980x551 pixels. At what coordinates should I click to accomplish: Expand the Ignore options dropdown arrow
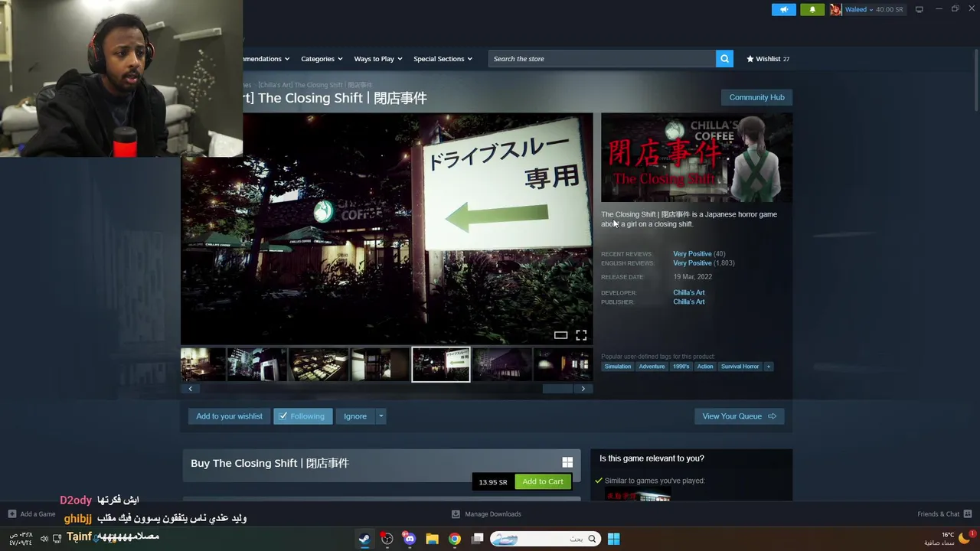pyautogui.click(x=381, y=416)
